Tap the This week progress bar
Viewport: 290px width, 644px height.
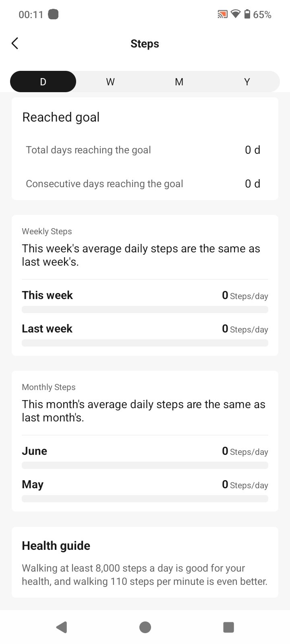145,310
